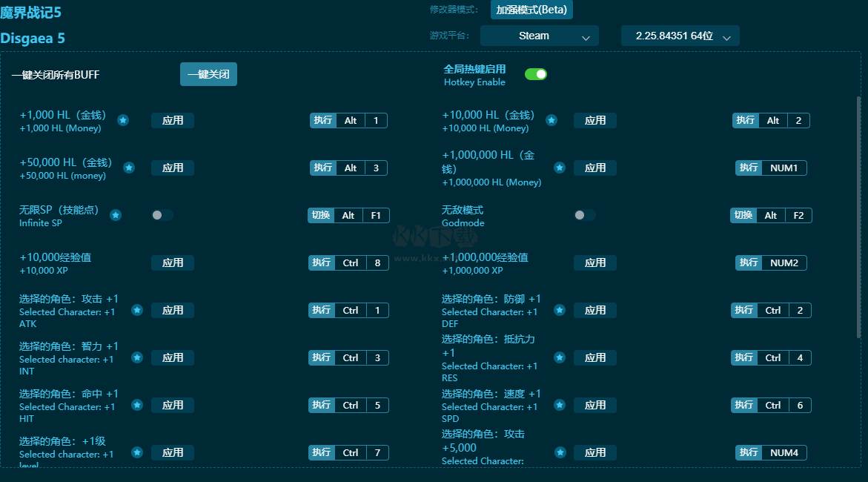Click the Ctrl 4 hotkey for +1 RES

pos(771,358)
